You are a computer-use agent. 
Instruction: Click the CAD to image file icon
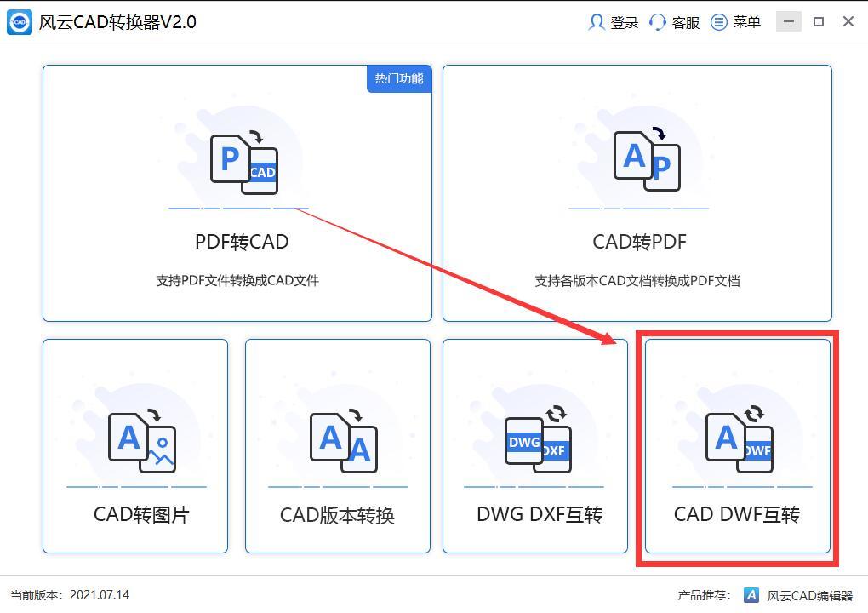pyautogui.click(x=142, y=441)
